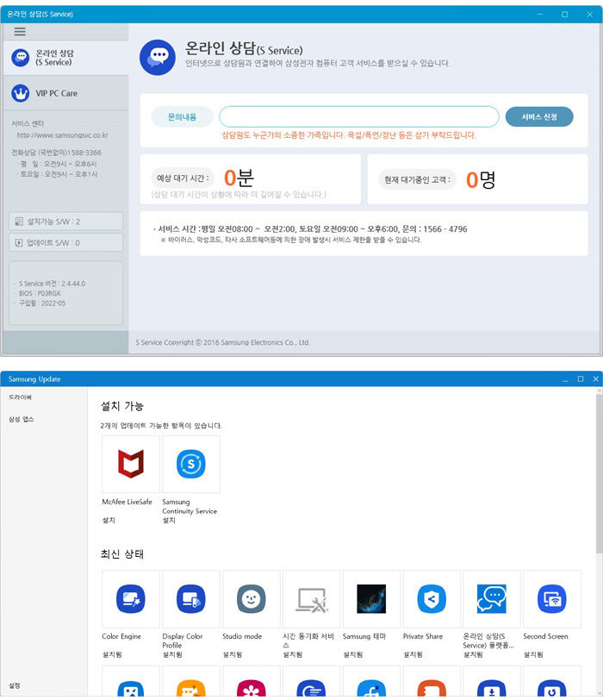Click the 설치 가능 section heading
Image resolution: width=603 pixels, height=700 pixels.
[122, 406]
